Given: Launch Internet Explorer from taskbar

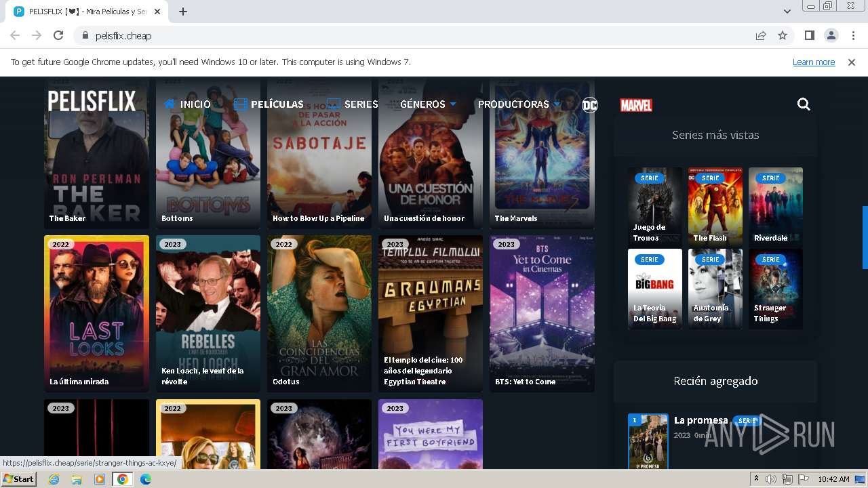Looking at the screenshot, I should (x=54, y=479).
